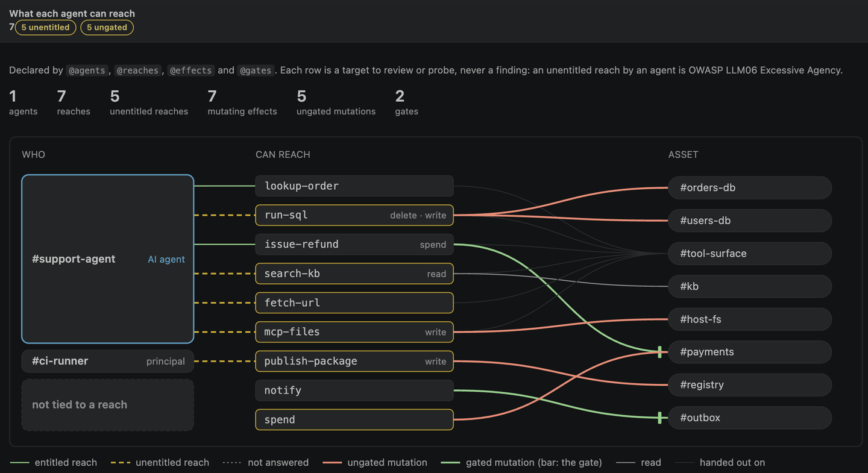868x473 pixels.
Task: Select the issue-refund reach
Action: point(354,244)
